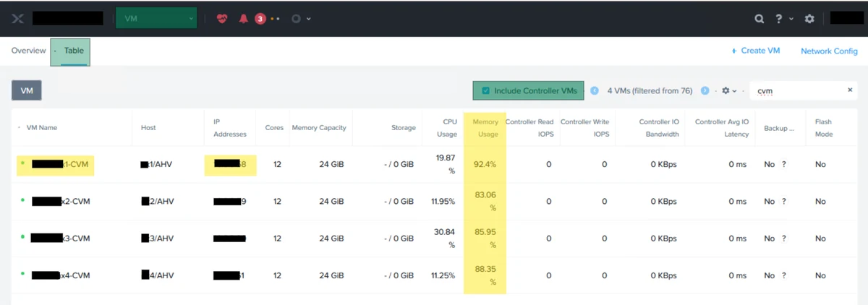868x305 pixels.
Task: Sort by CPU Usage column header
Action: pyautogui.click(x=446, y=128)
